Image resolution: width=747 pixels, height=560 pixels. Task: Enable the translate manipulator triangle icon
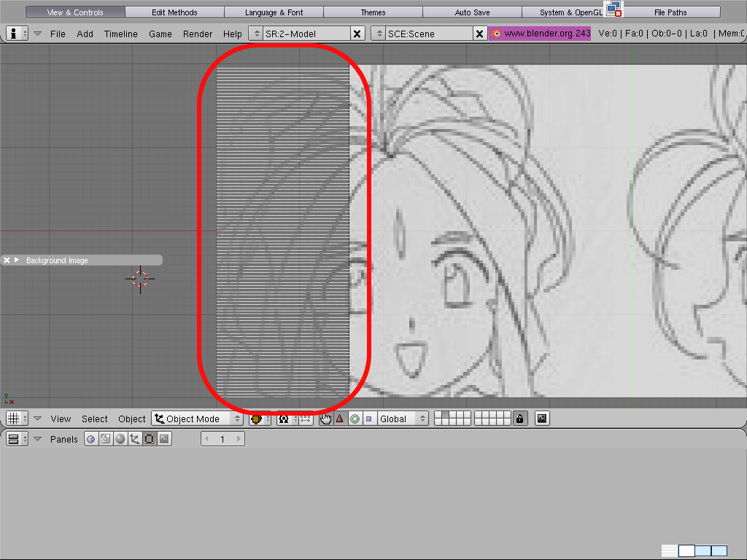click(x=340, y=419)
